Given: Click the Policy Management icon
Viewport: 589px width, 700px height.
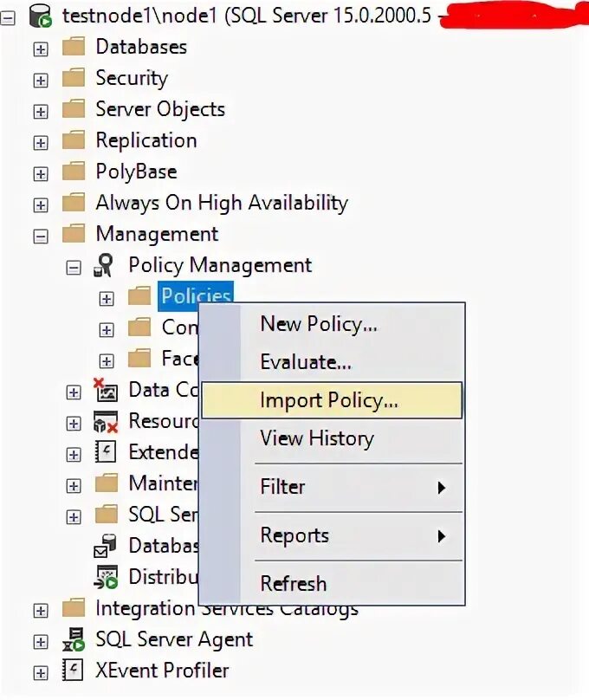Looking at the screenshot, I should 104,266.
